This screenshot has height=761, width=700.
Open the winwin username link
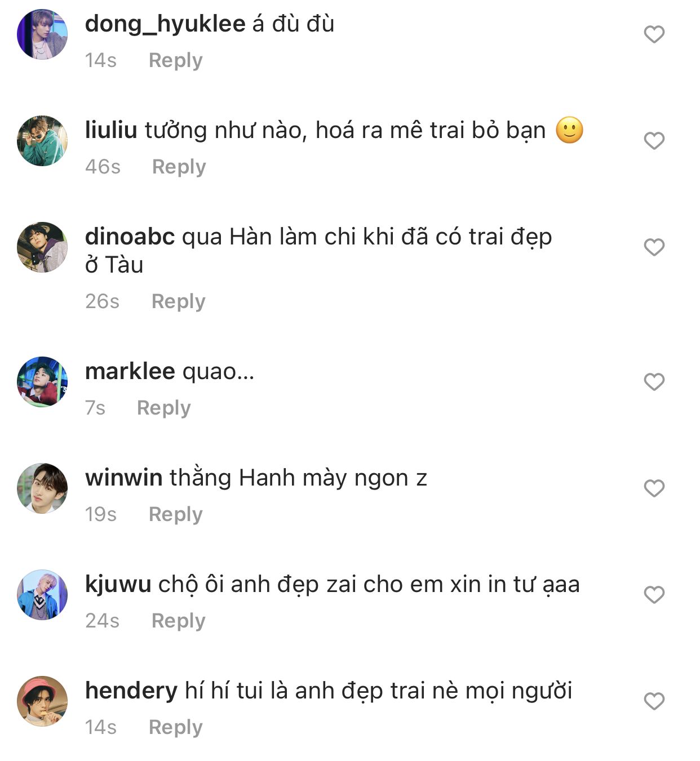(x=123, y=478)
